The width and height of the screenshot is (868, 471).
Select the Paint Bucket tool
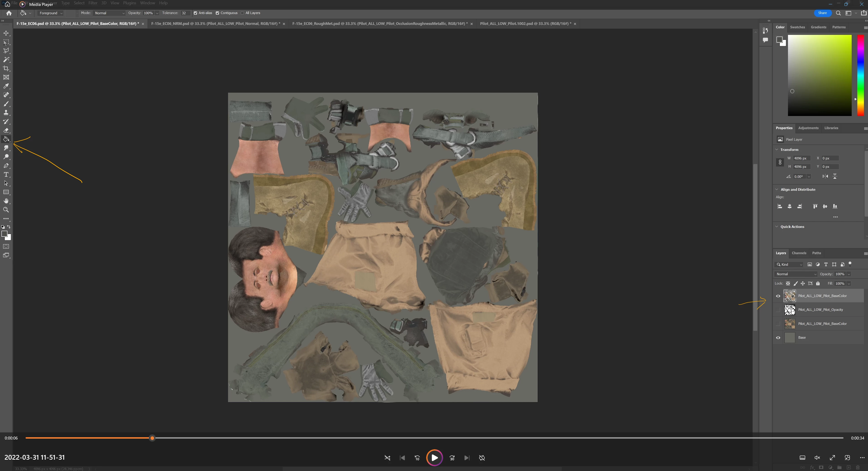pyautogui.click(x=6, y=139)
